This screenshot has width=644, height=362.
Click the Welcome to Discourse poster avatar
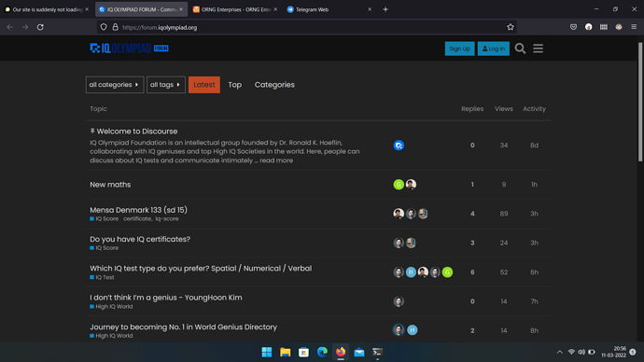pyautogui.click(x=399, y=146)
